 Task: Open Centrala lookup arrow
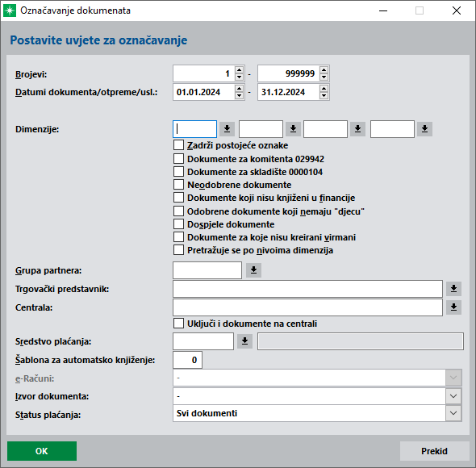[453, 307]
